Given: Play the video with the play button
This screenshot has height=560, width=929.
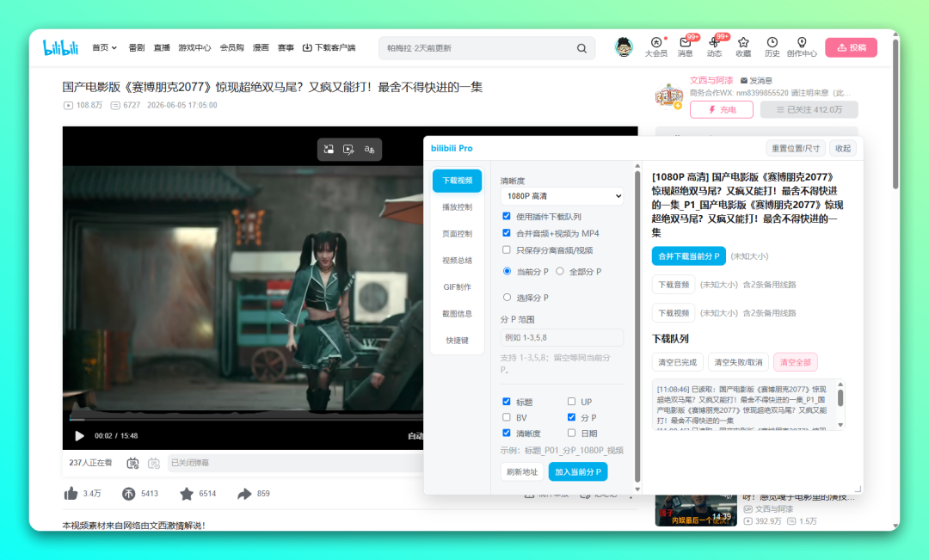Looking at the screenshot, I should click(79, 435).
